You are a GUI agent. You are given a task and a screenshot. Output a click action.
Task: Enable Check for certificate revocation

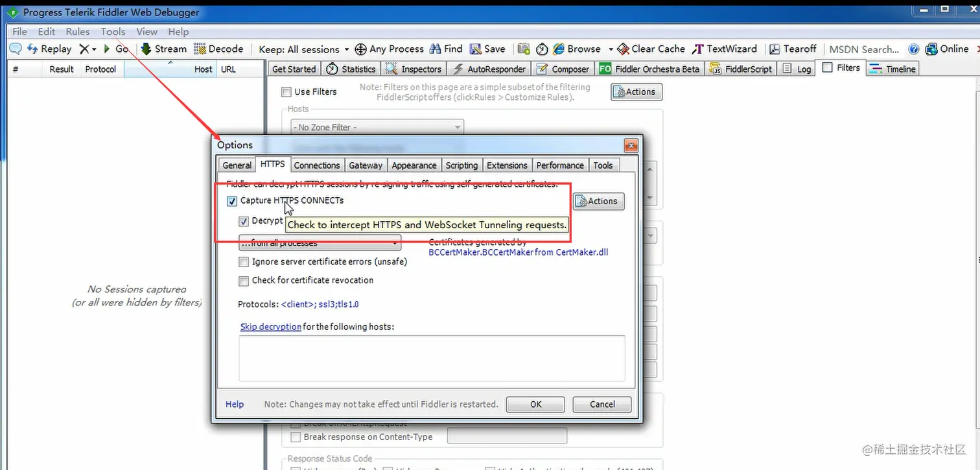click(x=244, y=281)
